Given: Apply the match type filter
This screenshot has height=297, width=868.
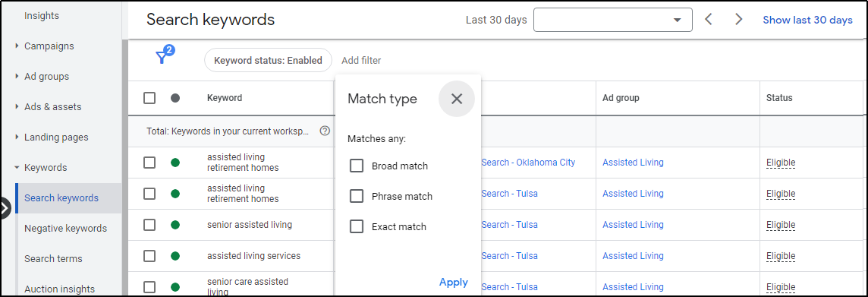Looking at the screenshot, I should click(x=454, y=283).
